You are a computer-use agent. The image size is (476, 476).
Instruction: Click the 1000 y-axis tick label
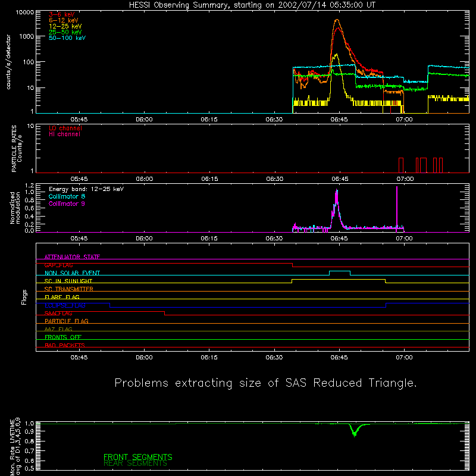27,36
